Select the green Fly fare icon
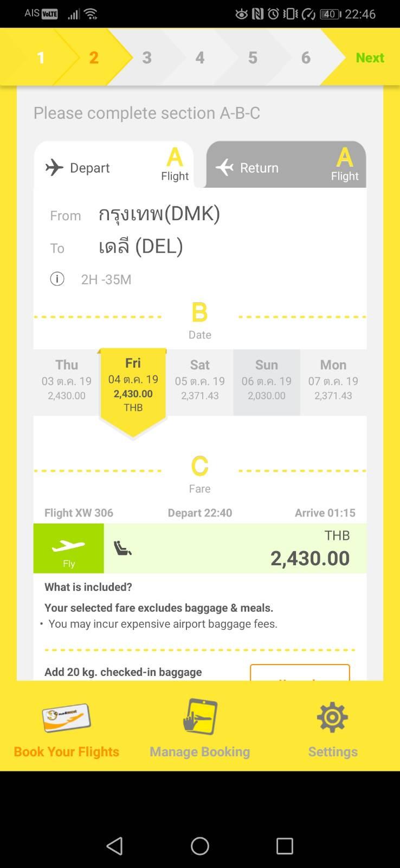400x868 pixels. pyautogui.click(x=68, y=548)
